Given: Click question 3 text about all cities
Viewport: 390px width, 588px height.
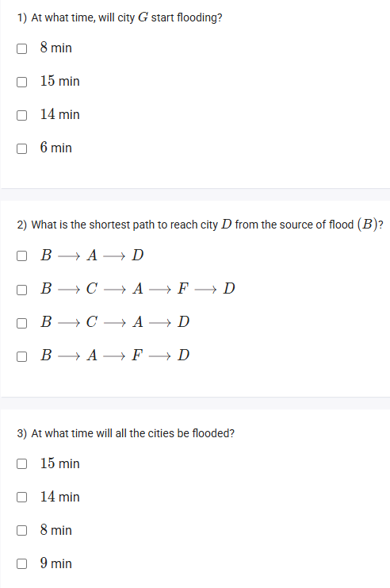Looking at the screenshot, I should (126, 433).
